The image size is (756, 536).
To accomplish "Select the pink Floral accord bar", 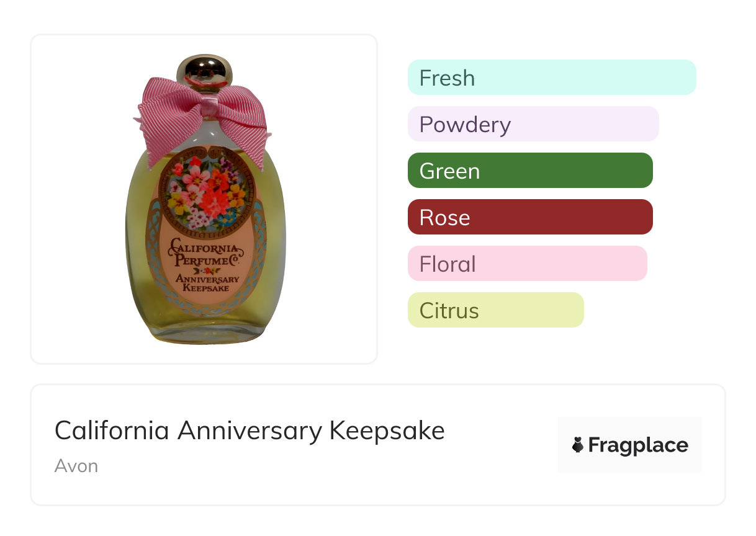I will (527, 264).
